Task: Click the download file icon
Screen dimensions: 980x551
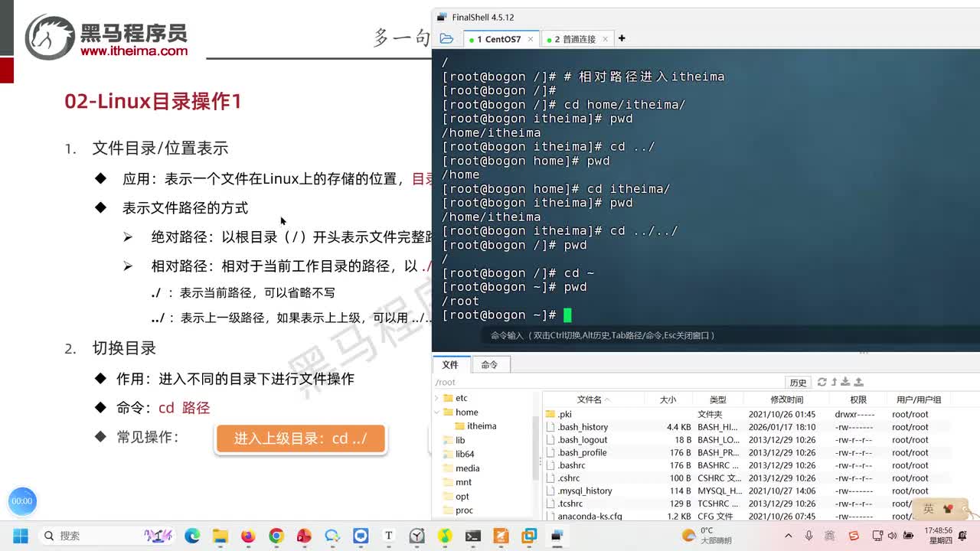Action: [x=845, y=382]
